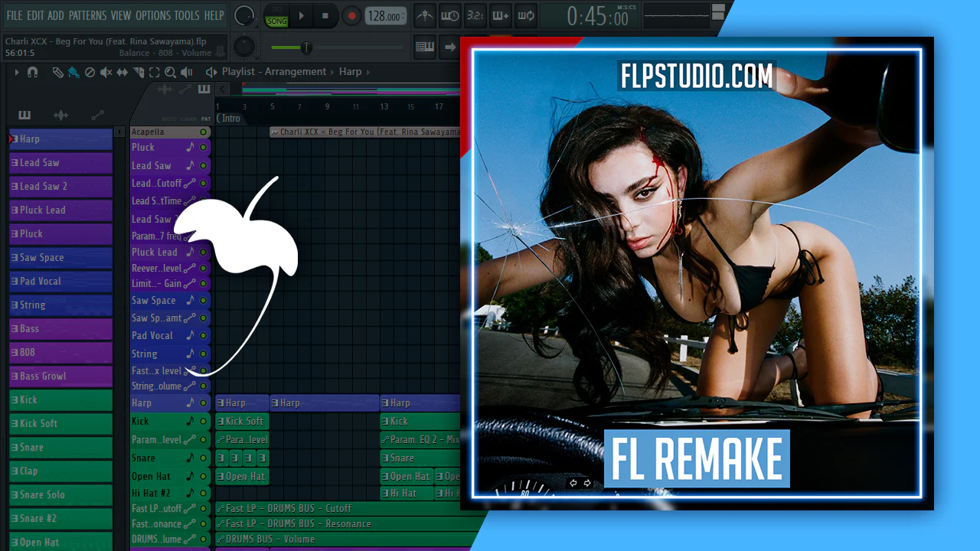Select the Slice tool
Screen dimensions: 980x551
point(139,72)
